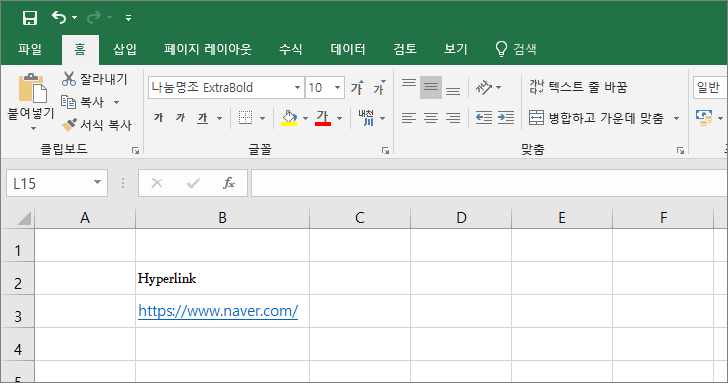
Task: Open the 페이지 레이아웃 tab
Action: point(208,49)
